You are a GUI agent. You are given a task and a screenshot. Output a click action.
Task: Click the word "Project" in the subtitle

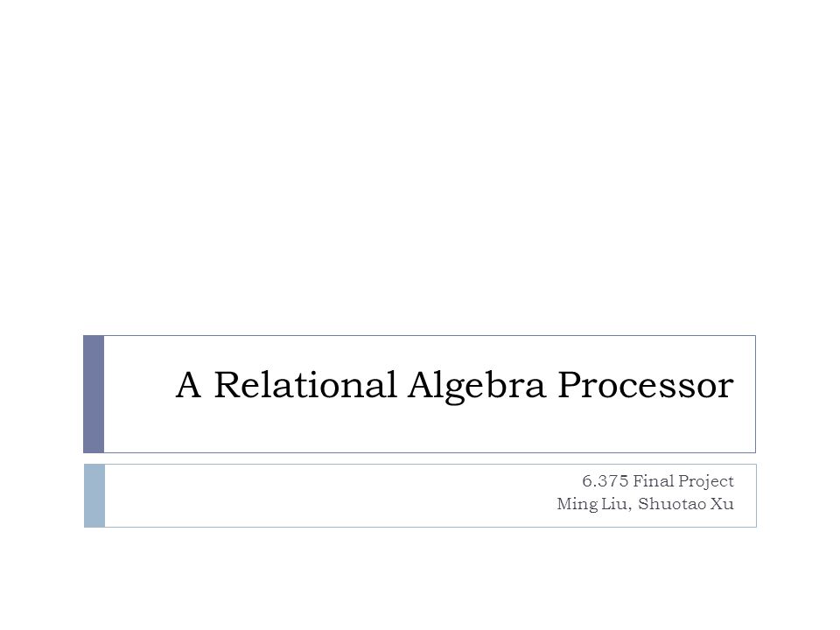[x=705, y=481]
